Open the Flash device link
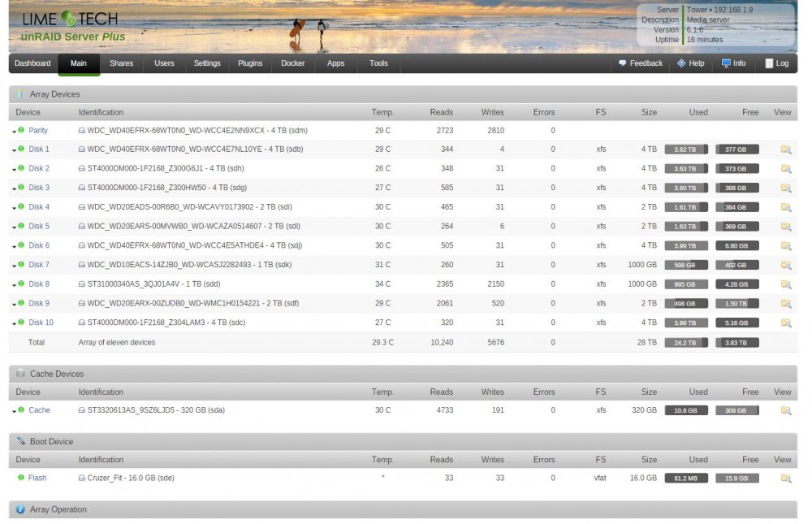The height and width of the screenshot is (524, 812). coord(37,478)
